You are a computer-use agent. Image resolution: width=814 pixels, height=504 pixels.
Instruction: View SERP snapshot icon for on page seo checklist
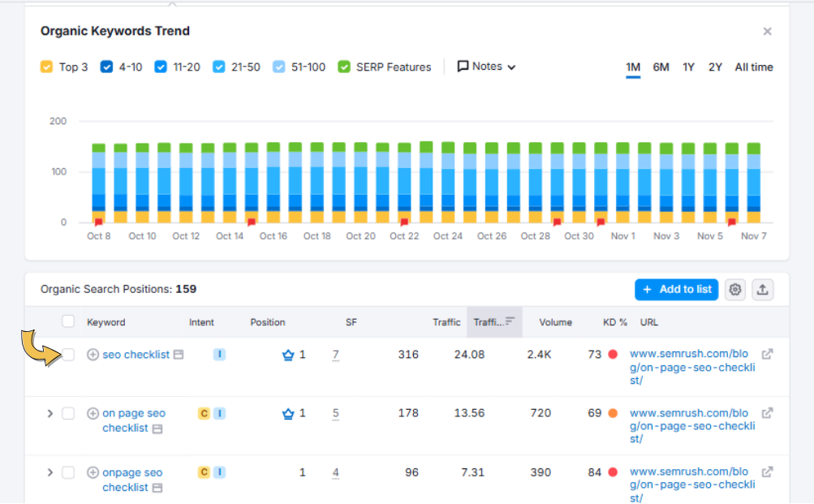157,429
